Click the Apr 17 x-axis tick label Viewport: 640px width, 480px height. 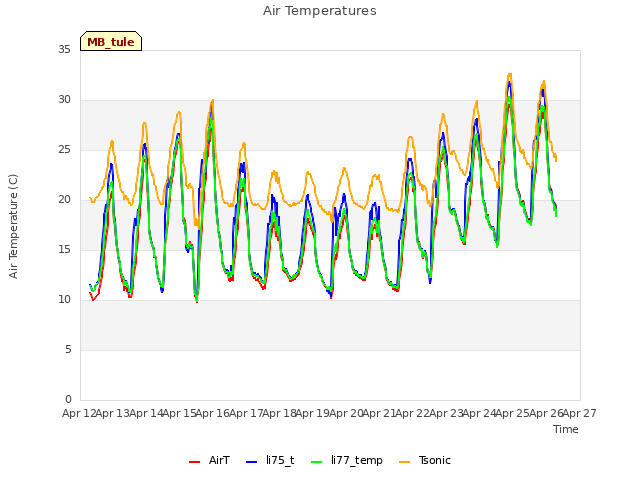coord(246,413)
